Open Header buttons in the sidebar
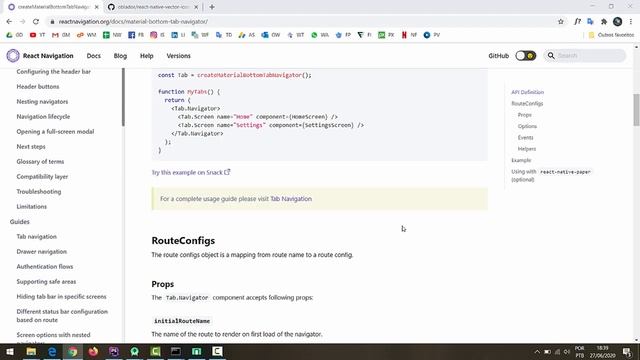Image resolution: width=640 pixels, height=360 pixels. [38, 87]
